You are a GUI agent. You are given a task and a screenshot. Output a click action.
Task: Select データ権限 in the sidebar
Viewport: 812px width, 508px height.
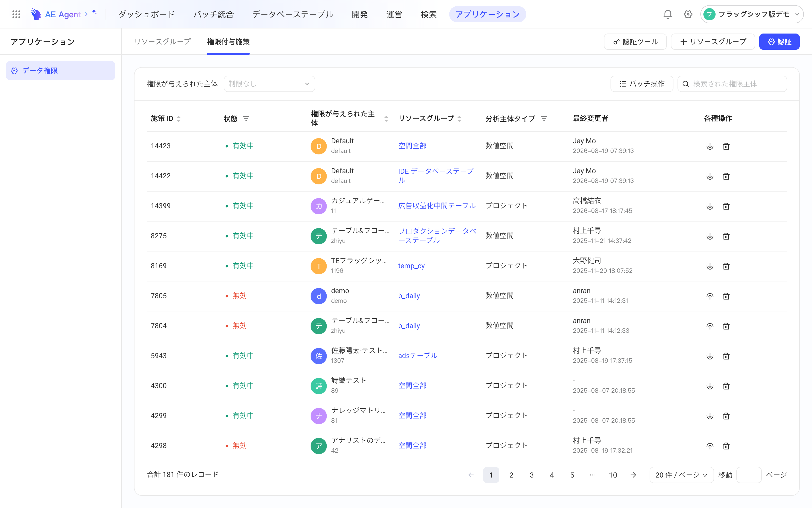pyautogui.click(x=60, y=71)
